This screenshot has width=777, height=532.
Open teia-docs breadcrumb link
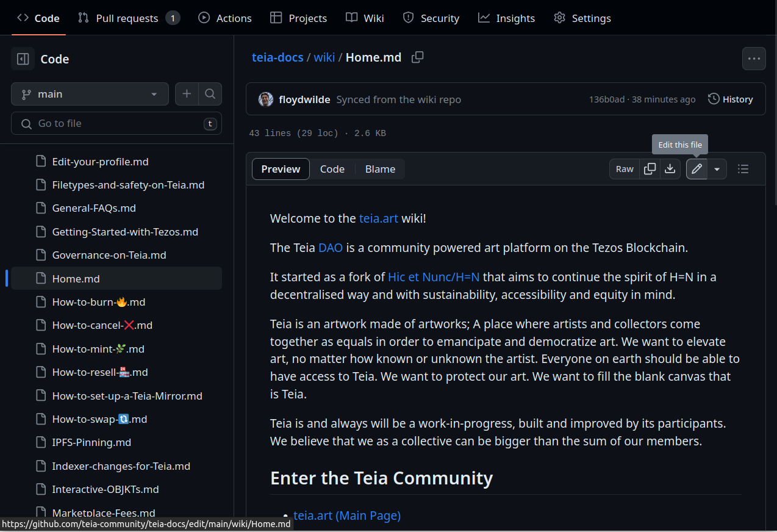(x=277, y=57)
